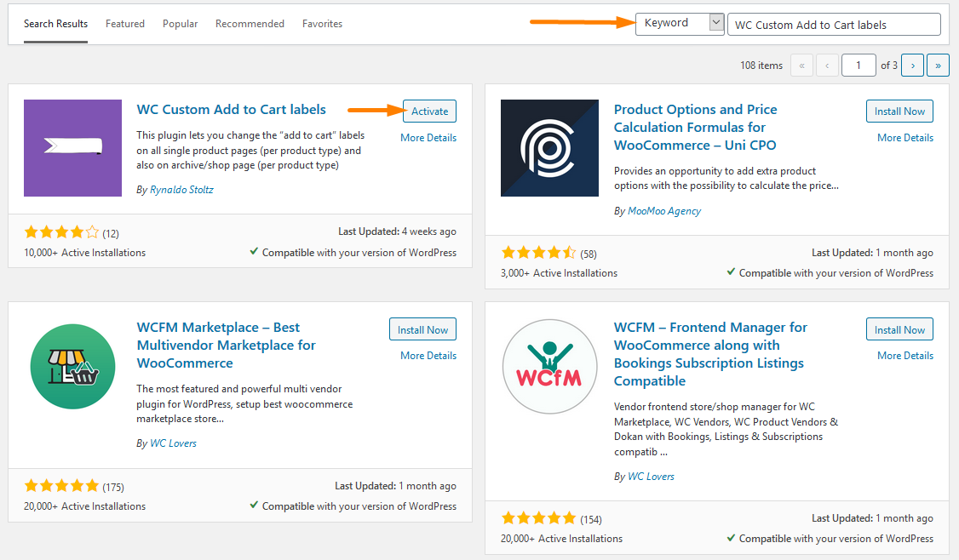This screenshot has height=560, width=959.
Task: Click '10,000+ Active Installations' text
Action: tap(85, 253)
